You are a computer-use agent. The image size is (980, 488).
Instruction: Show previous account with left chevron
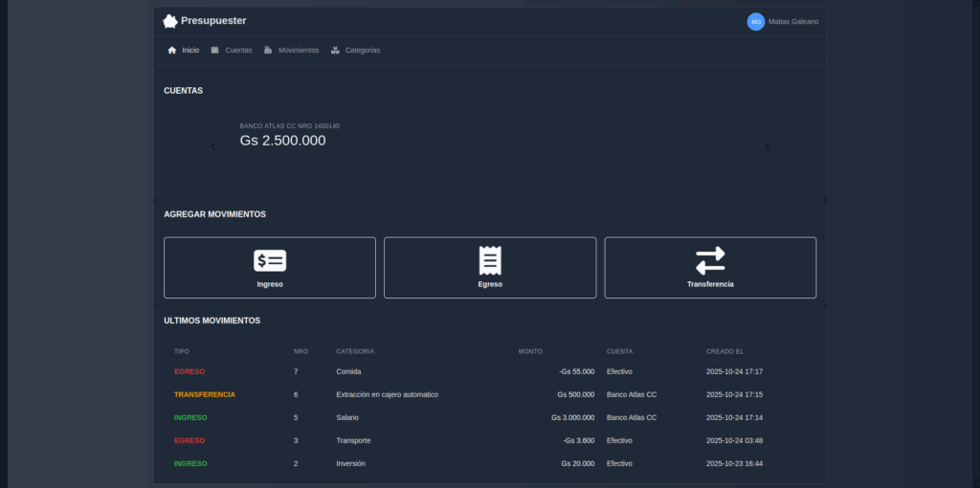pyautogui.click(x=213, y=146)
